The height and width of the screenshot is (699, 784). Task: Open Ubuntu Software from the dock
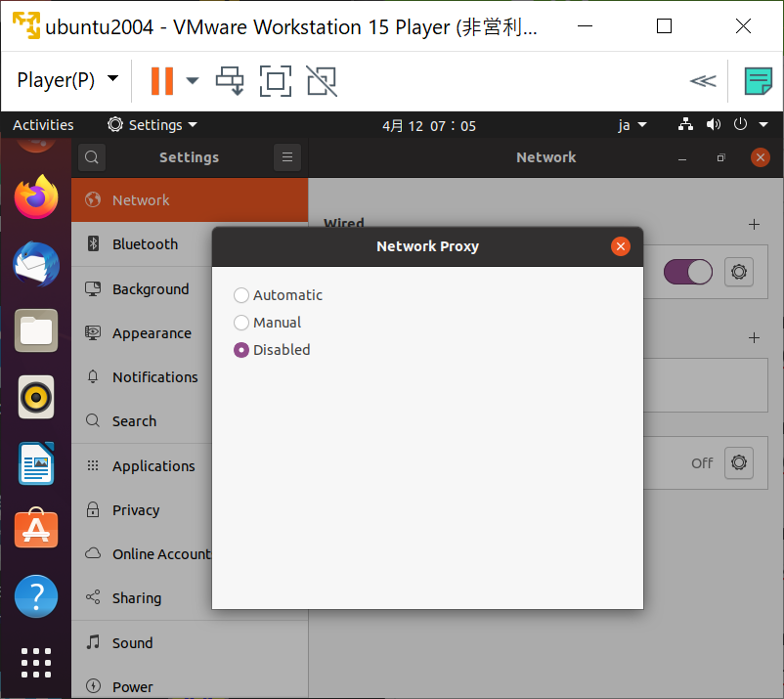[x=36, y=530]
